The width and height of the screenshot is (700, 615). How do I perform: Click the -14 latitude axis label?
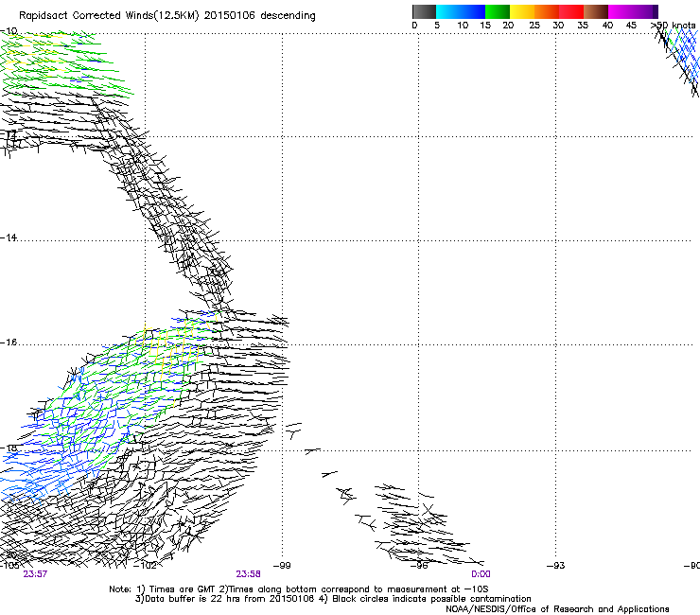[x=9, y=237]
